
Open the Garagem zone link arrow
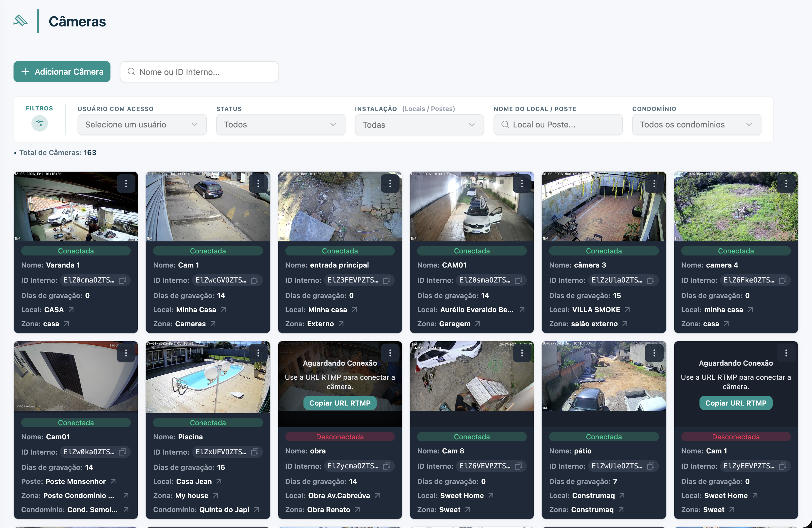click(x=478, y=323)
